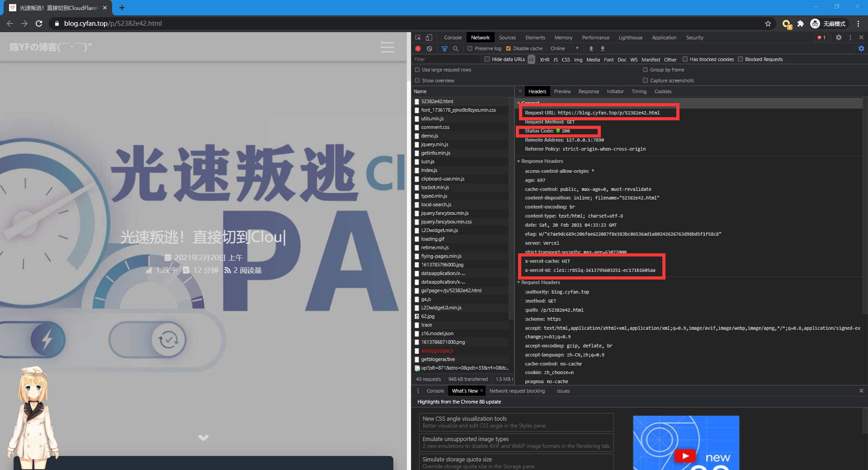Toggle the device toolbar icon
Image resolution: width=868 pixels, height=470 pixels.
tap(429, 38)
